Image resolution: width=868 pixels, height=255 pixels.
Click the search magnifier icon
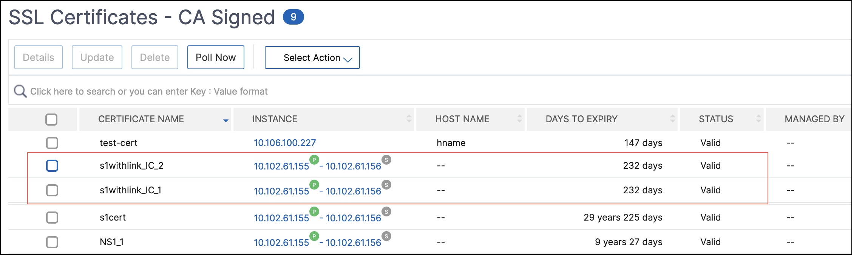(20, 91)
